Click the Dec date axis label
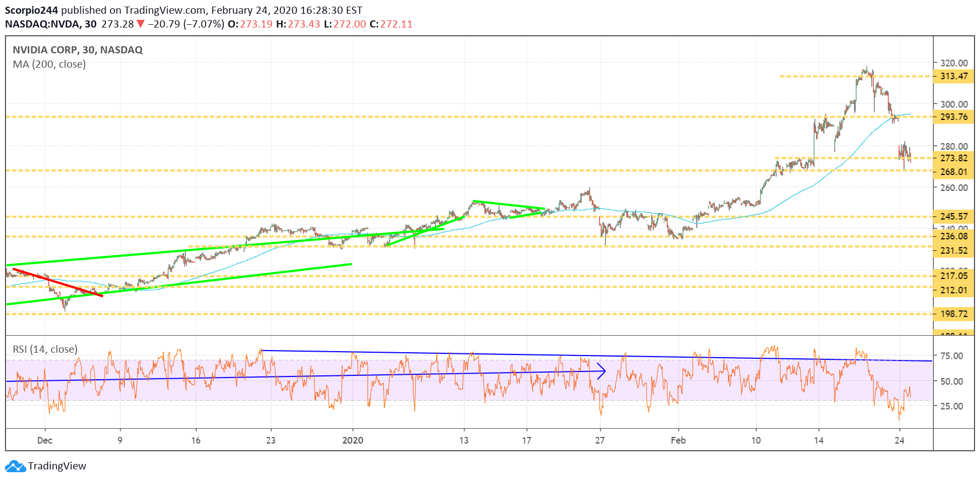The width and height of the screenshot is (980, 481). [x=45, y=440]
